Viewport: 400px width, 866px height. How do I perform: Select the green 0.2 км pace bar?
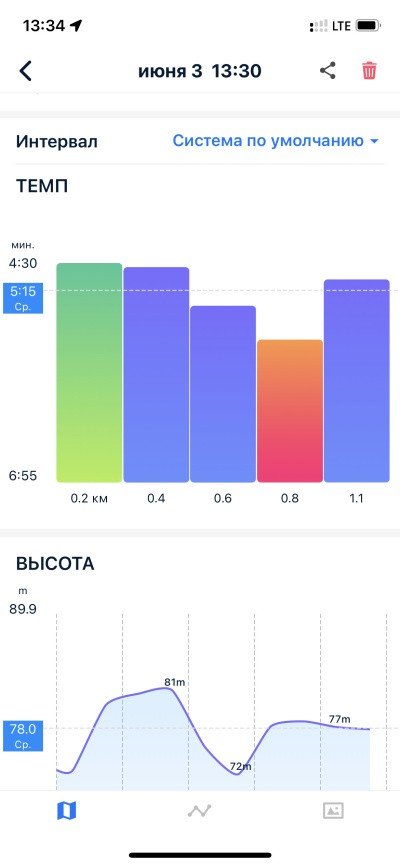click(89, 373)
